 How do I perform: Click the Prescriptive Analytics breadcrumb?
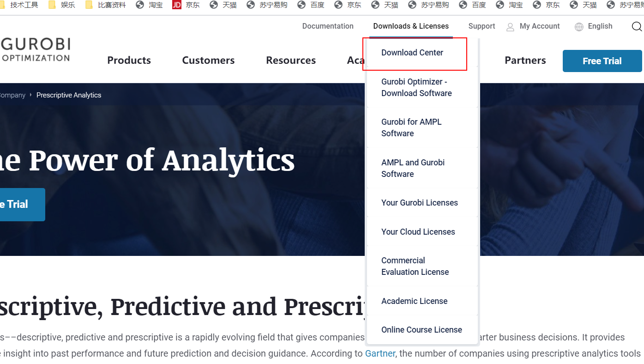click(x=69, y=95)
